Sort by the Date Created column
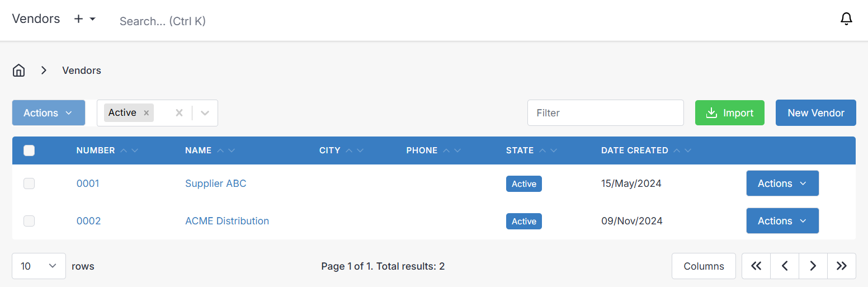The width and height of the screenshot is (868, 287). [634, 150]
